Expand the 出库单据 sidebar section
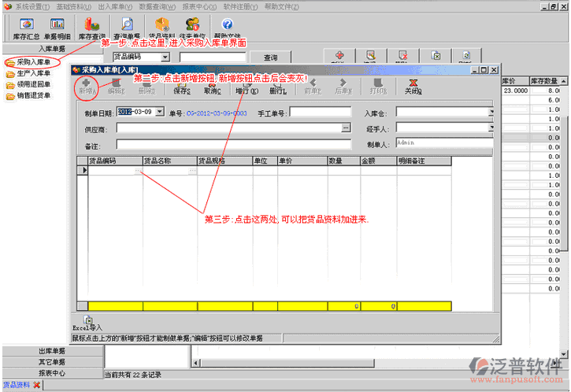This screenshot has height=392, width=571. [52, 351]
